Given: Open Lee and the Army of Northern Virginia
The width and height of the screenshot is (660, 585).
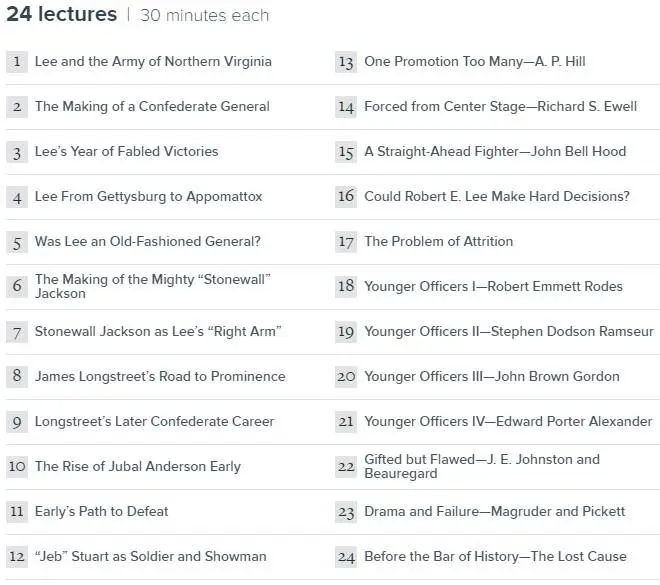Looking at the screenshot, I should [x=153, y=61].
